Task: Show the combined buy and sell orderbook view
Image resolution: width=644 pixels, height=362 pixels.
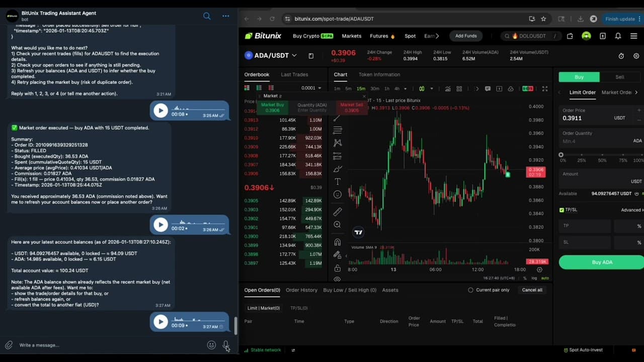Action: coord(247,88)
